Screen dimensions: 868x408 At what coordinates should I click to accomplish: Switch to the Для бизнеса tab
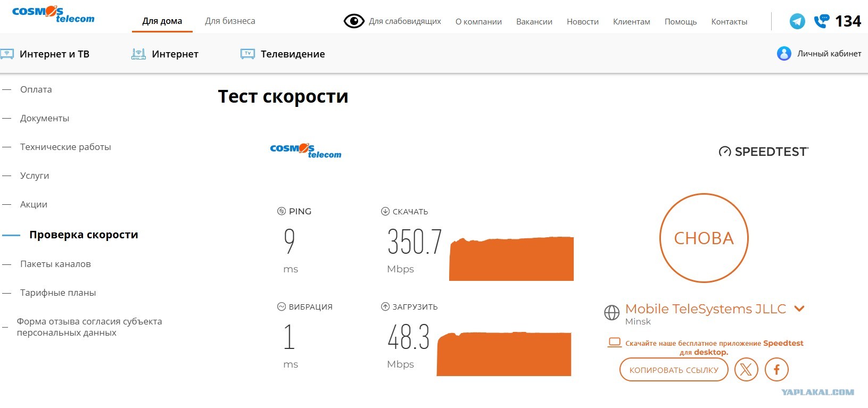(230, 21)
